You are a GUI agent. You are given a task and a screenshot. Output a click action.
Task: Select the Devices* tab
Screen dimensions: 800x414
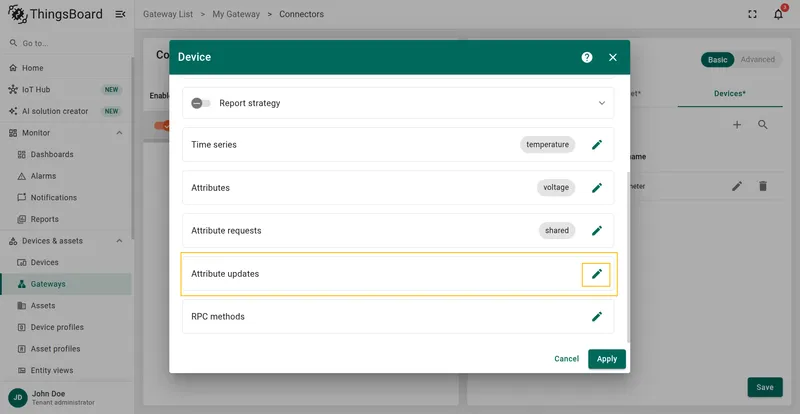click(730, 94)
